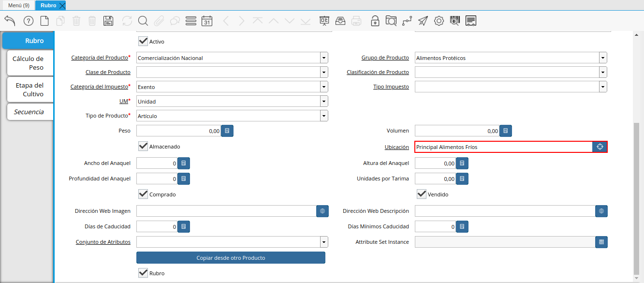The height and width of the screenshot is (283, 644).
Task: Open the calculator for Volumen field
Action: point(506,131)
